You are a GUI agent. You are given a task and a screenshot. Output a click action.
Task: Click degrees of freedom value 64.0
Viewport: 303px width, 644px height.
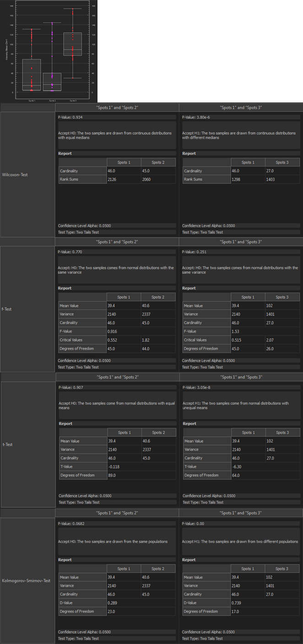(265, 475)
